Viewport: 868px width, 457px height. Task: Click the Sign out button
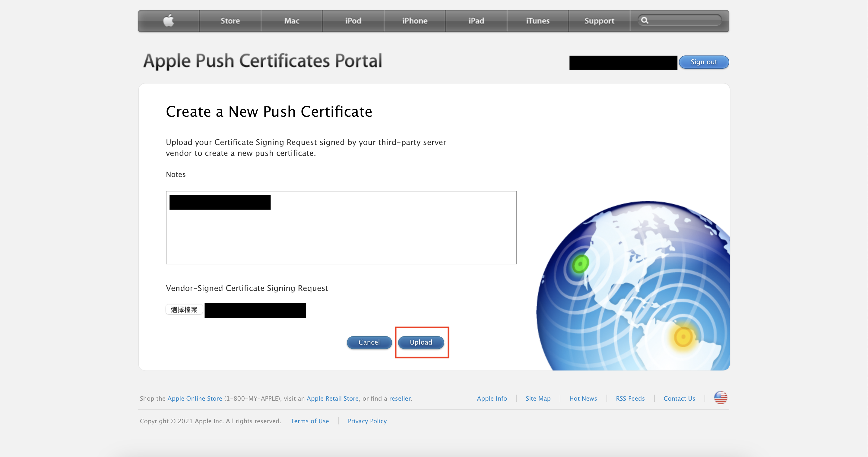pos(704,62)
